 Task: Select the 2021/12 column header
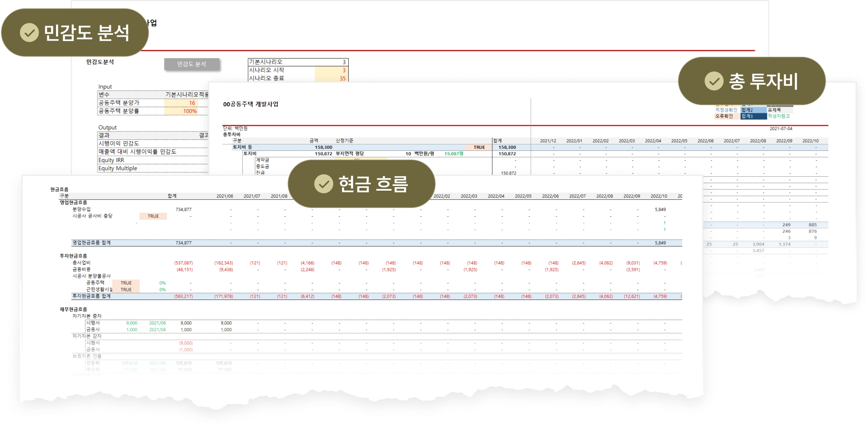[x=548, y=141]
